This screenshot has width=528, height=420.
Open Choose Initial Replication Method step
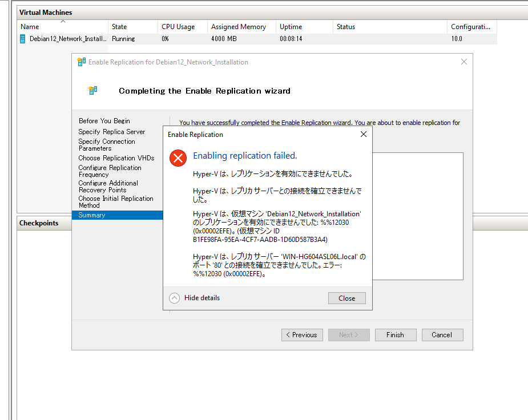116,202
